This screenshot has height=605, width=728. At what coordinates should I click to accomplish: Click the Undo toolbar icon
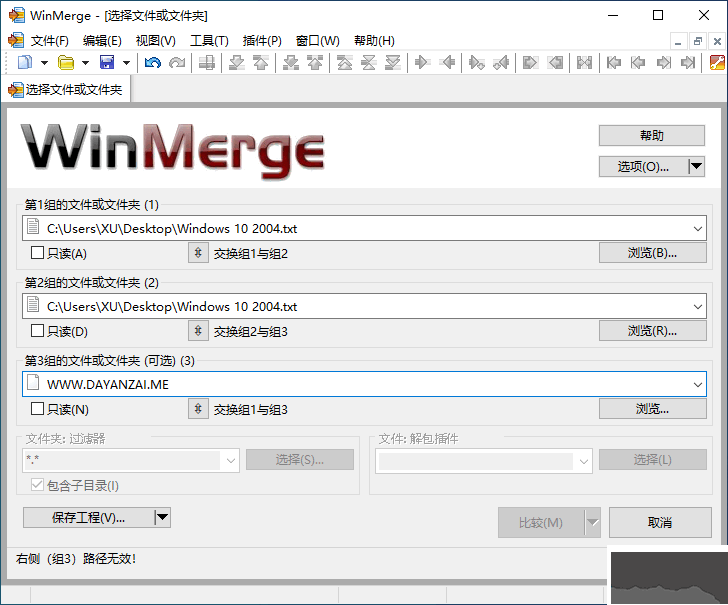pyautogui.click(x=152, y=62)
